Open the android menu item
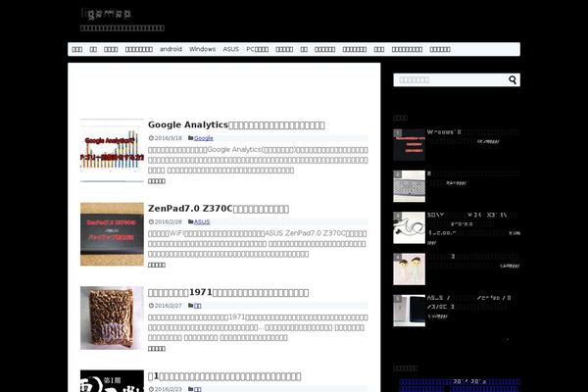Viewport: 588px width, 392px height. (x=171, y=49)
